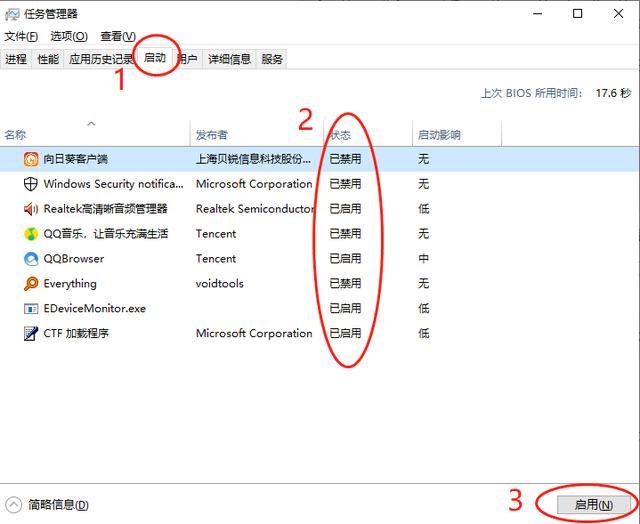Click the 简略信息(D) link
Viewport: 640px width, 524px height.
(x=58, y=505)
